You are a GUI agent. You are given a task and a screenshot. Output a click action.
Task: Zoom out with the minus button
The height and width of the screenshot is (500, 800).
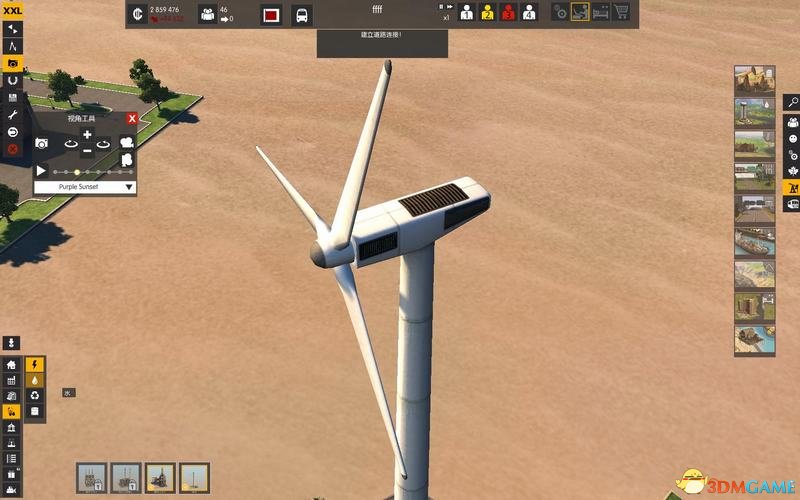point(87,151)
